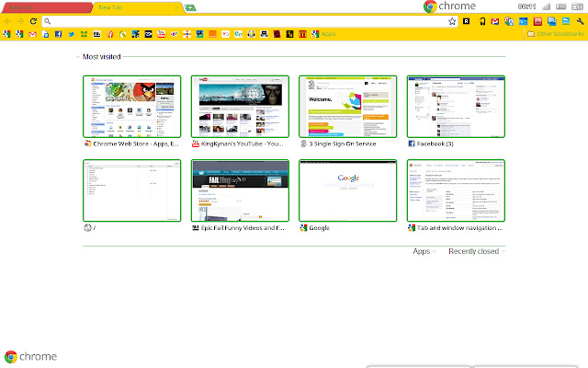Open the battery status indicator

(x=561, y=6)
